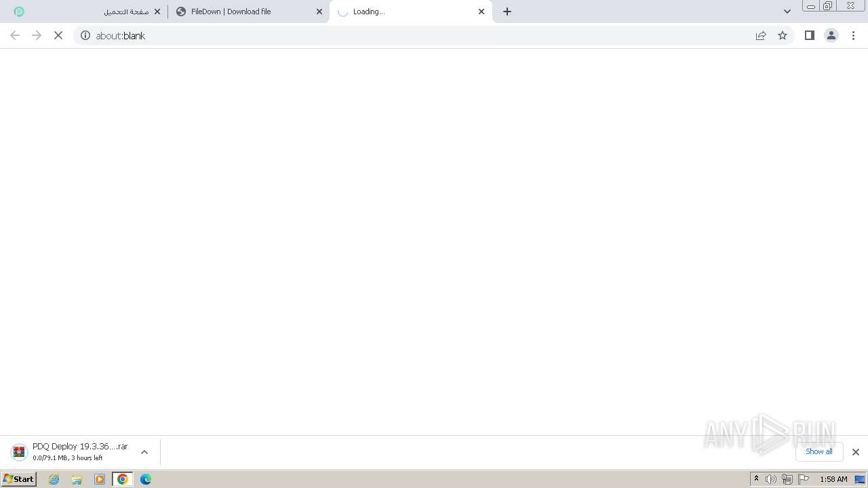The width and height of the screenshot is (868, 488).
Task: View site information icon in address bar
Action: coord(85,35)
